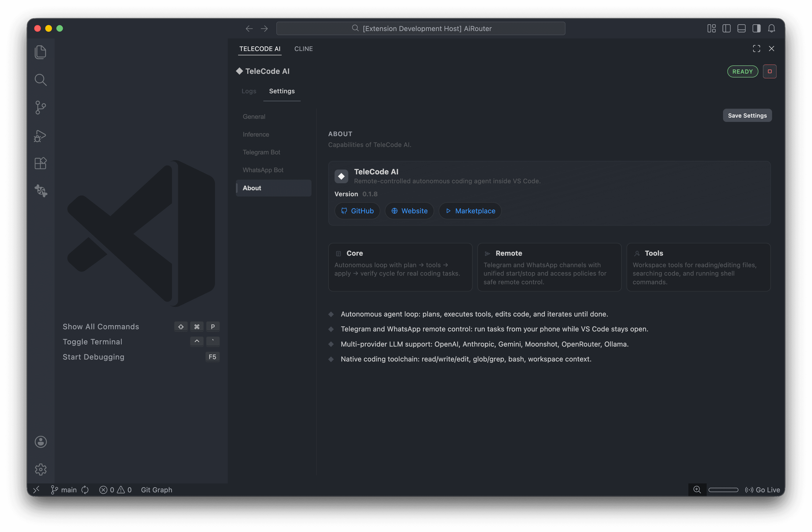This screenshot has height=532, width=812.
Task: Click the red stop agent button
Action: pyautogui.click(x=769, y=71)
